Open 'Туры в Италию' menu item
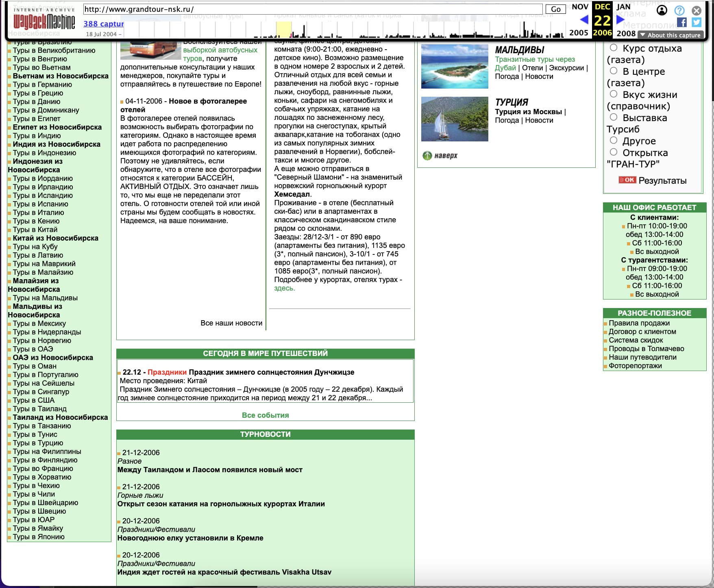Viewport: 714px width, 588px height. (x=38, y=213)
